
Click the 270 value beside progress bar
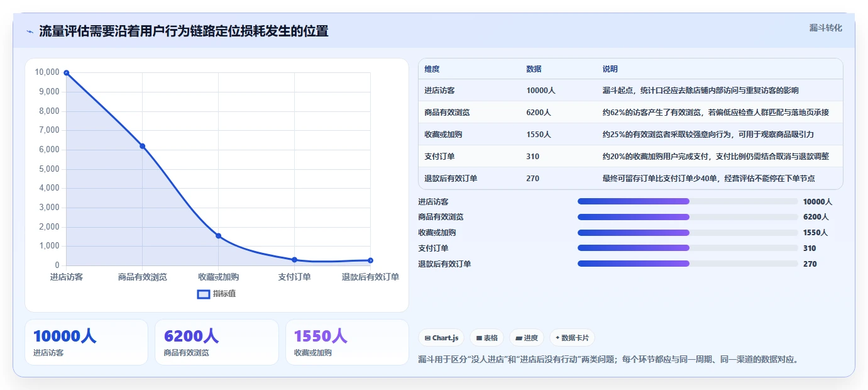tap(810, 264)
